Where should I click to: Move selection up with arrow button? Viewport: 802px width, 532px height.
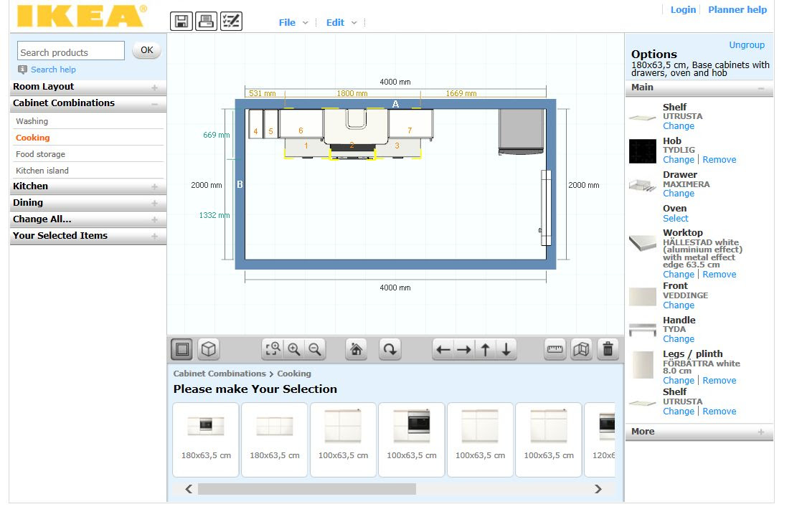click(485, 350)
